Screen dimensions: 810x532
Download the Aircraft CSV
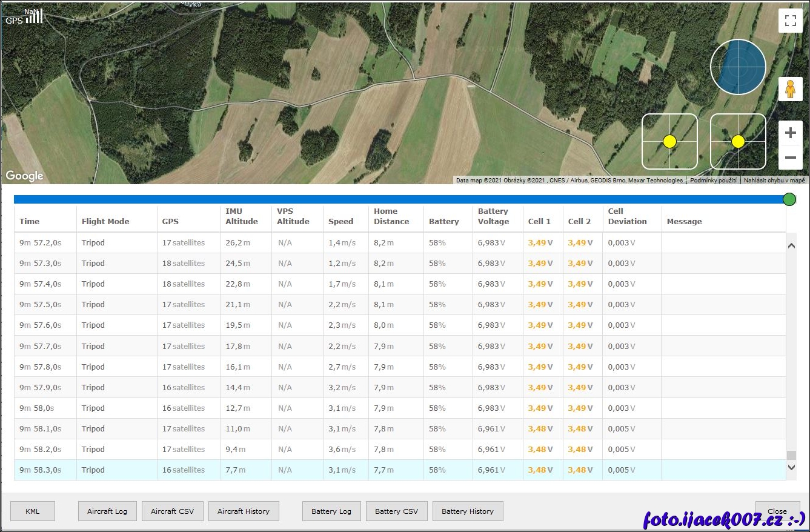[173, 511]
